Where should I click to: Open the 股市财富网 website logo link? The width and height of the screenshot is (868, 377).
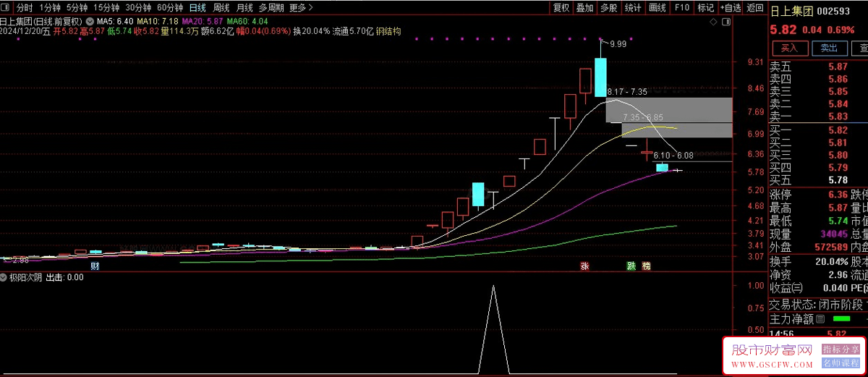[x=773, y=350]
